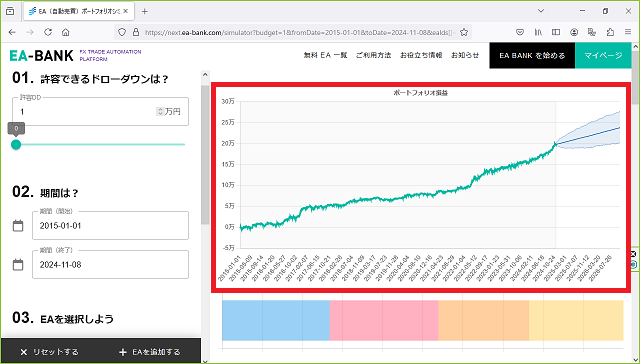The height and width of the screenshot is (364, 640).
Task: Click the start date field 2015-01-01
Action: tap(110, 226)
